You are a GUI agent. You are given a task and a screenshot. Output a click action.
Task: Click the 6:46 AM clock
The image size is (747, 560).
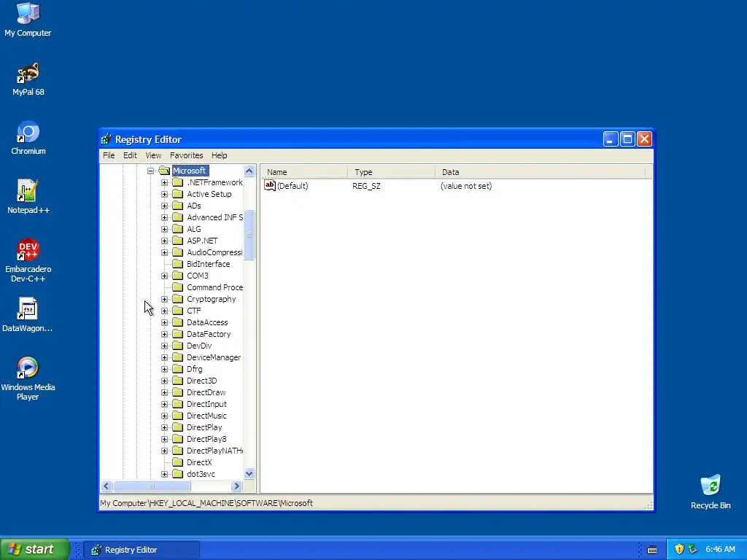tap(720, 550)
